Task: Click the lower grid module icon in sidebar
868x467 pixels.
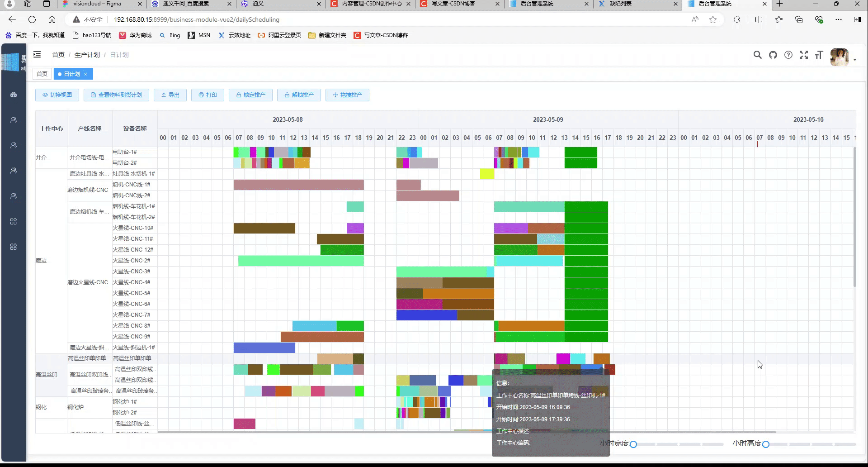Action: click(x=14, y=247)
